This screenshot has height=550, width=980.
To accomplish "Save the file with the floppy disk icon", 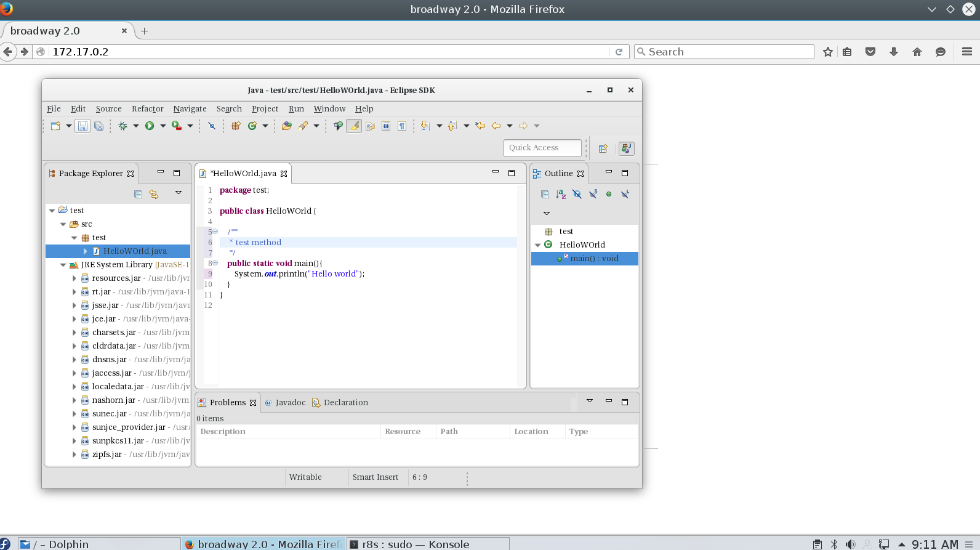I will coord(82,126).
